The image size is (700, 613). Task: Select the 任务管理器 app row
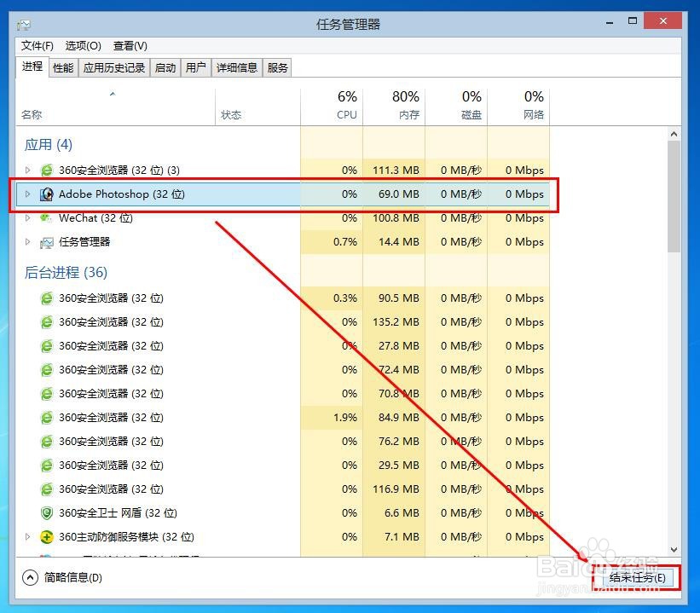[282, 242]
